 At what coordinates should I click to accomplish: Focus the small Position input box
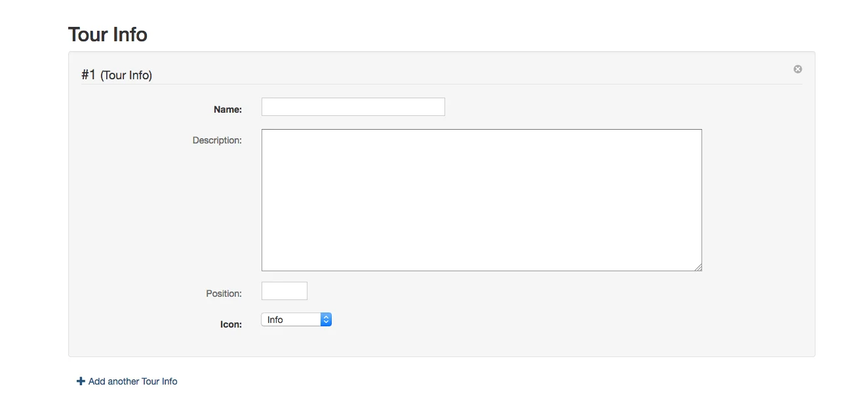click(285, 291)
